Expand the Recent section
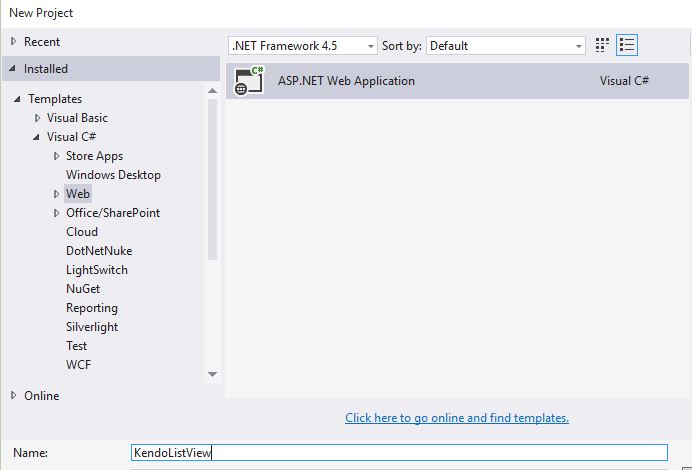The image size is (692, 470). (13, 42)
